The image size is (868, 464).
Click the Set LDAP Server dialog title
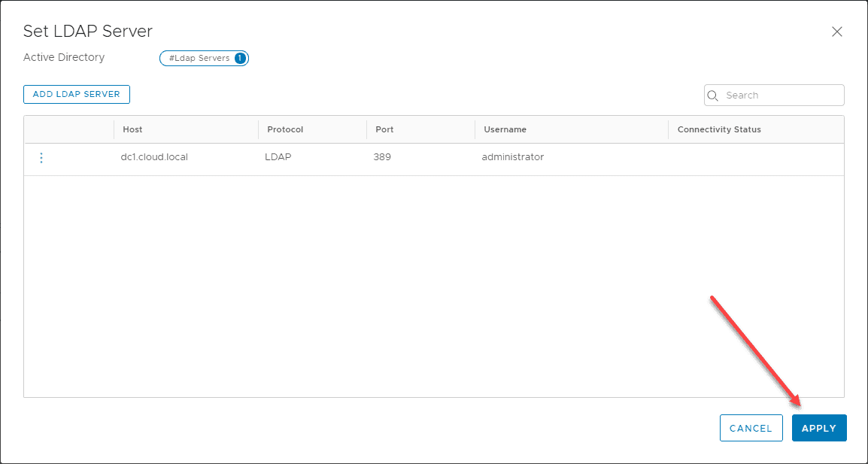[87, 31]
